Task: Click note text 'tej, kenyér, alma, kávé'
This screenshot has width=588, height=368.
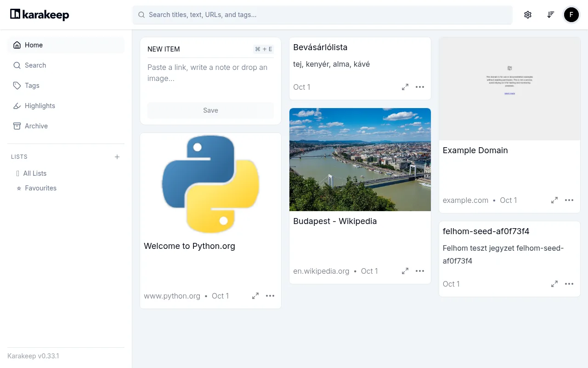Action: [331, 64]
